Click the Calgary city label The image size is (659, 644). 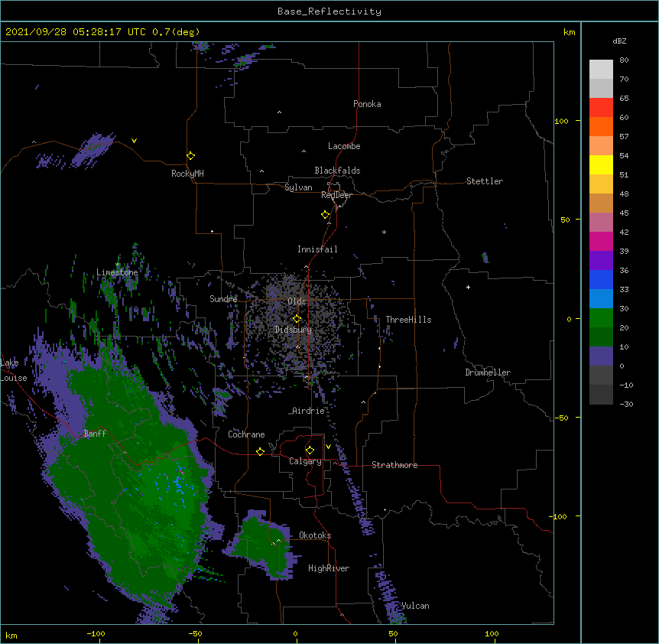(x=306, y=461)
